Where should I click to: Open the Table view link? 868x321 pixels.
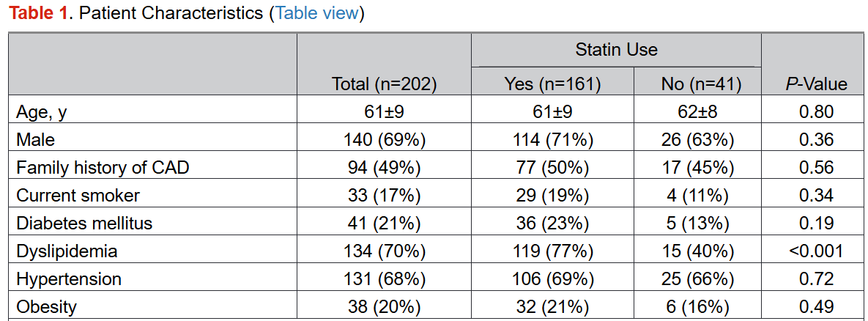coord(316,14)
